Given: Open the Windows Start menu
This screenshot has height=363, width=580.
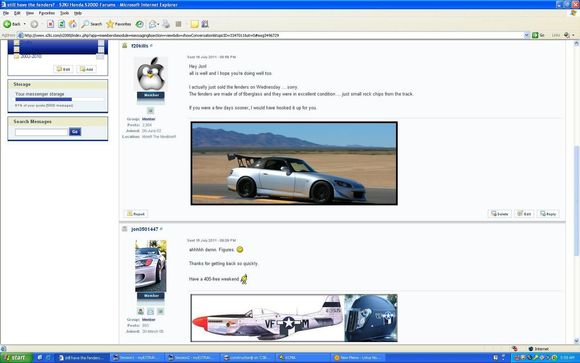Looking at the screenshot, I should click(16, 357).
